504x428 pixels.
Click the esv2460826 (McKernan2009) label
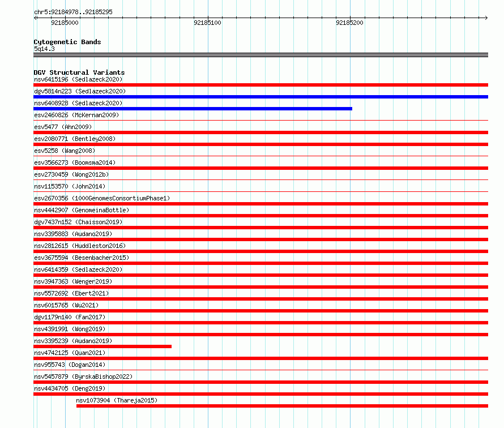pos(76,115)
